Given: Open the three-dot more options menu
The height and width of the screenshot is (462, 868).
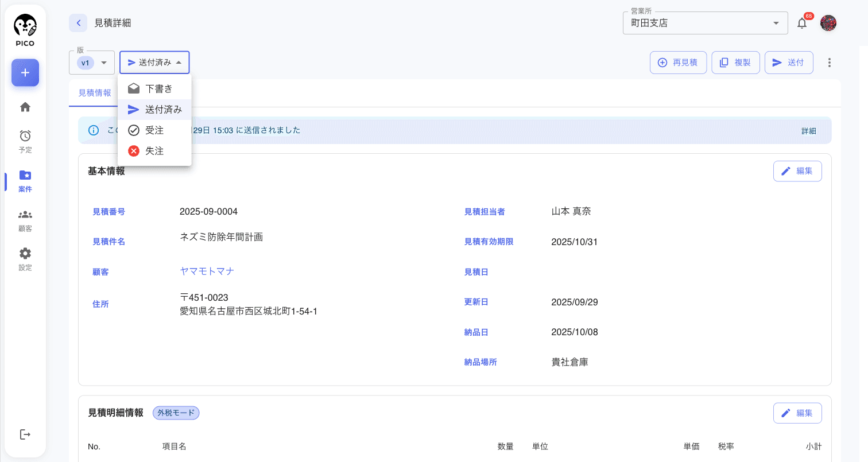Looking at the screenshot, I should coord(829,63).
